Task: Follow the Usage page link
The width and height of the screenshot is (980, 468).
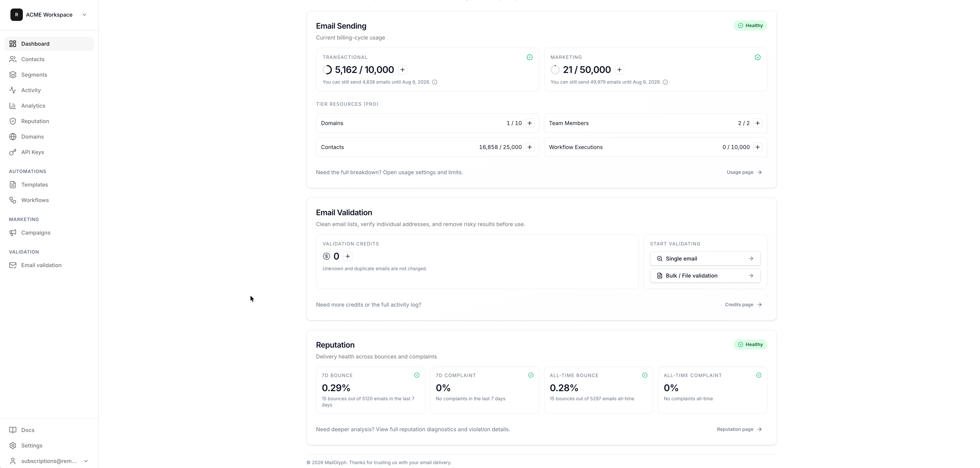Action: (x=744, y=172)
